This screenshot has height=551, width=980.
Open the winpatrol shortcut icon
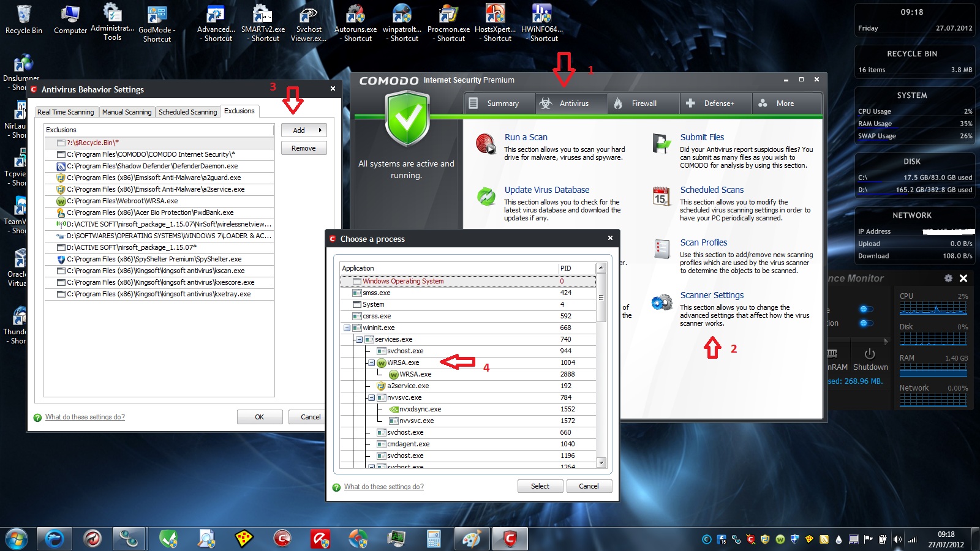(x=402, y=23)
